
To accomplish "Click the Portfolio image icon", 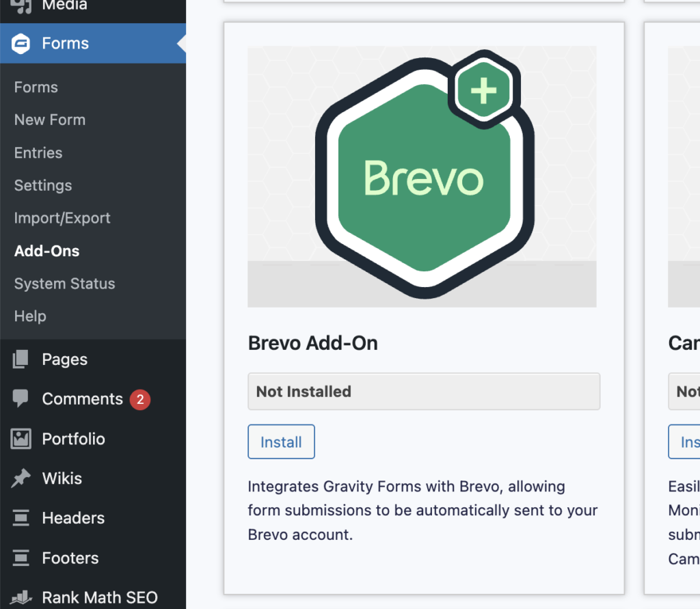I will (21, 439).
